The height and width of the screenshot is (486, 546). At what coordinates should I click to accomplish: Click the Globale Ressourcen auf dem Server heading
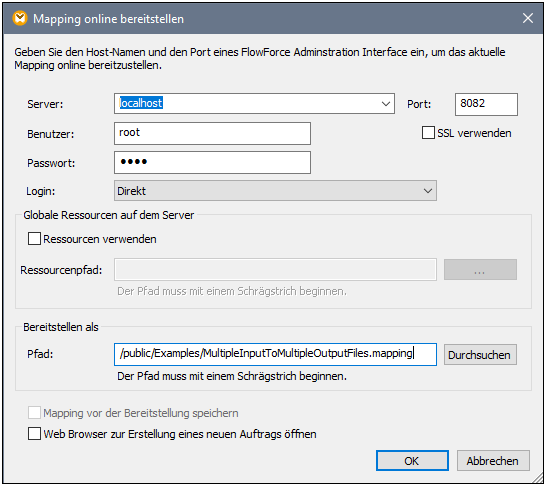(x=109, y=215)
